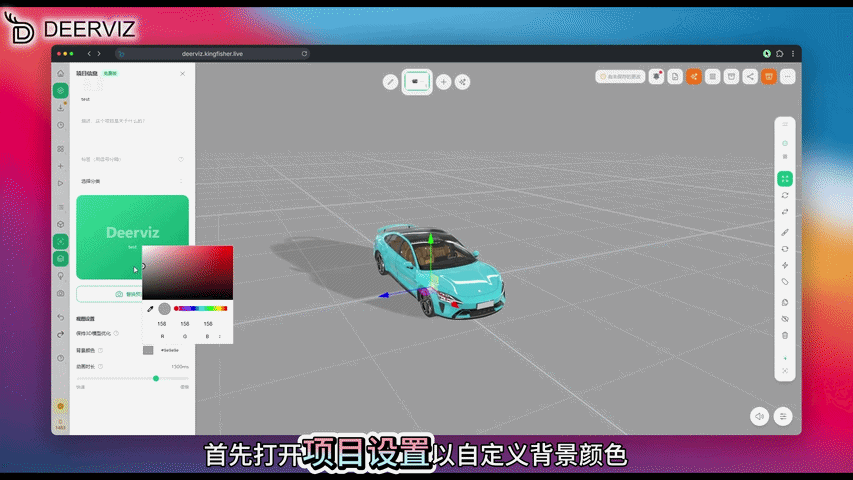The width and height of the screenshot is (853, 480).
Task: Click the tag icon in right toolbar
Action: (x=785, y=282)
